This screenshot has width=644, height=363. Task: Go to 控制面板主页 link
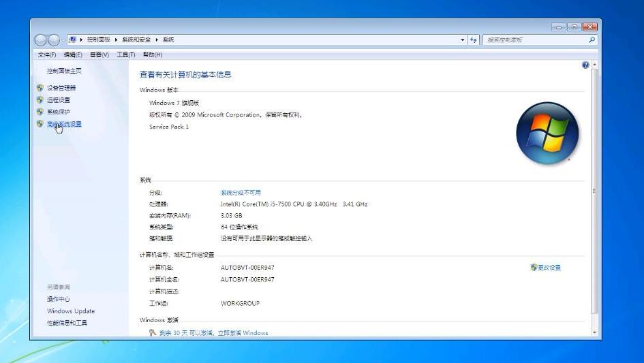pos(64,71)
